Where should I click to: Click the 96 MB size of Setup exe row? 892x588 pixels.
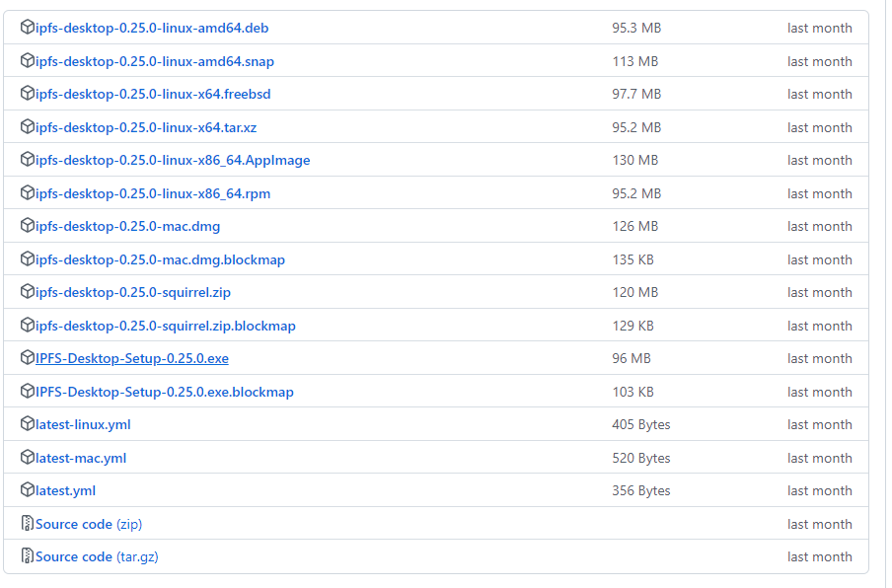[x=632, y=358]
